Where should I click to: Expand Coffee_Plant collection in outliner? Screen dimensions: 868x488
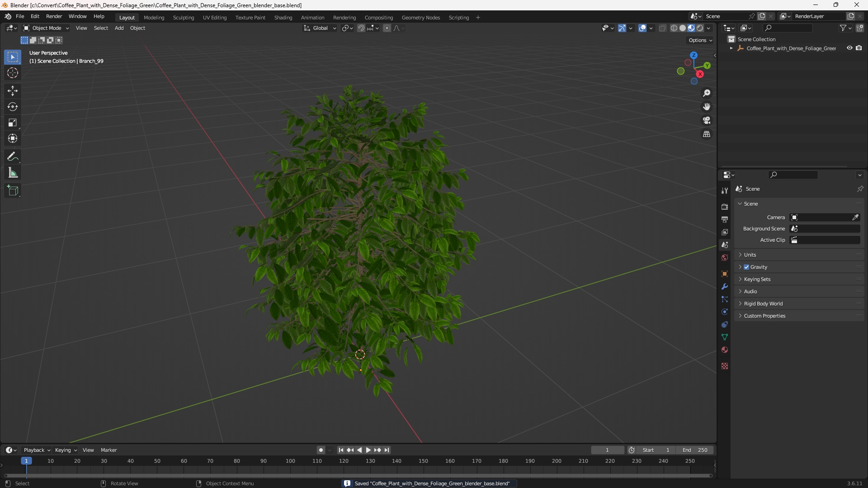pyautogui.click(x=731, y=48)
